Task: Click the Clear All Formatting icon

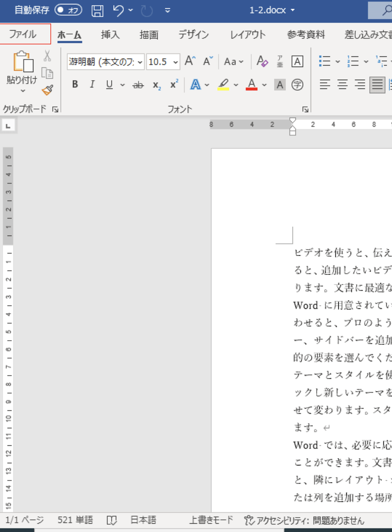Action: click(x=262, y=61)
